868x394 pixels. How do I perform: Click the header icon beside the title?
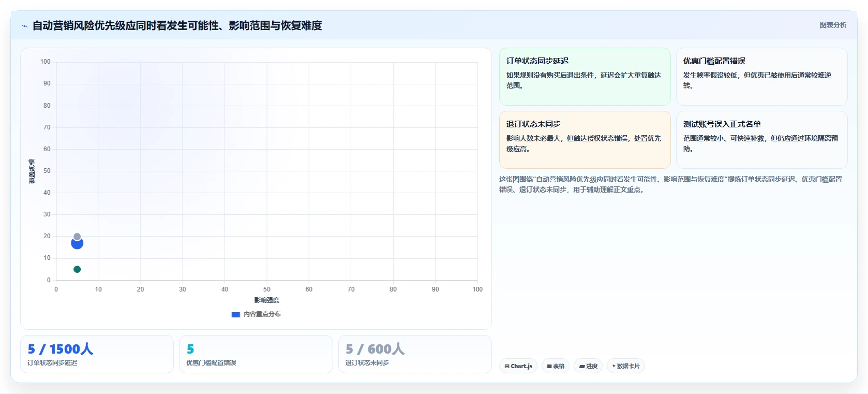click(24, 26)
